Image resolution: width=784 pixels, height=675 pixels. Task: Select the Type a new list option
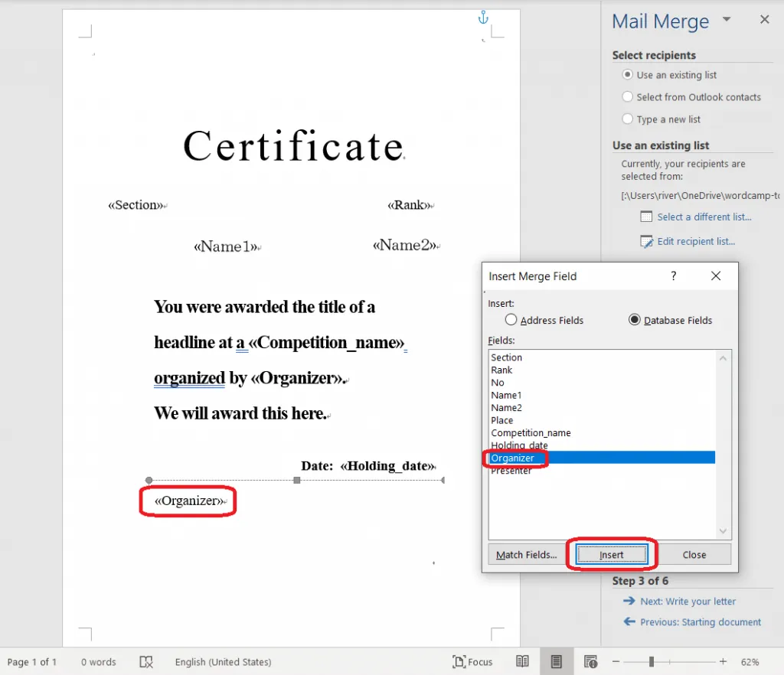[628, 119]
